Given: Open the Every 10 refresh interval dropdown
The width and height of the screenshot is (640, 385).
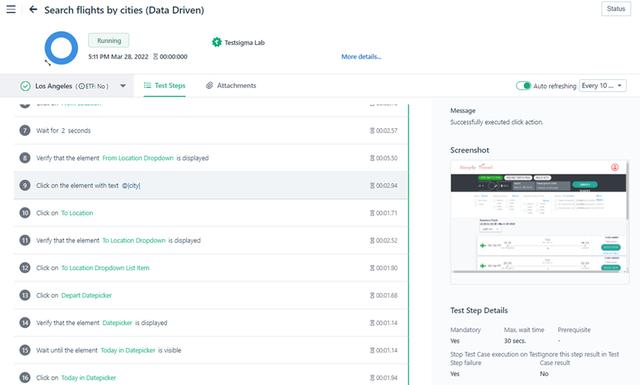Looking at the screenshot, I should 602,86.
